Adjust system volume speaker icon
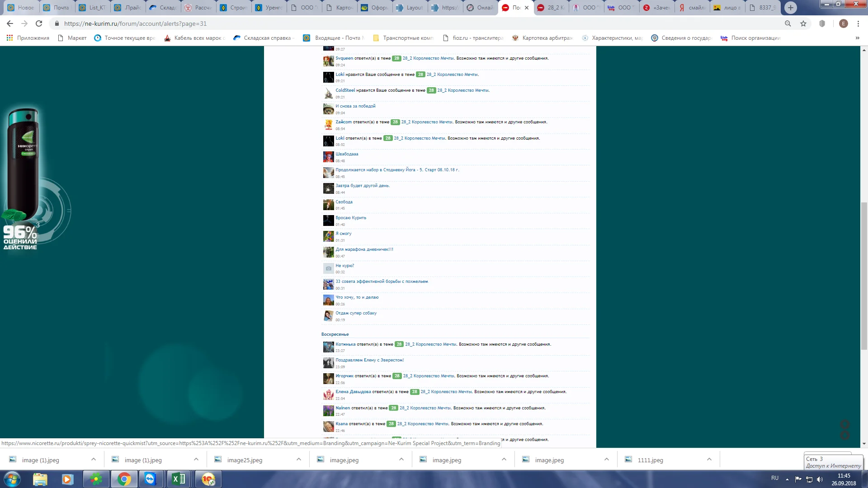The height and width of the screenshot is (488, 868). coord(820,479)
